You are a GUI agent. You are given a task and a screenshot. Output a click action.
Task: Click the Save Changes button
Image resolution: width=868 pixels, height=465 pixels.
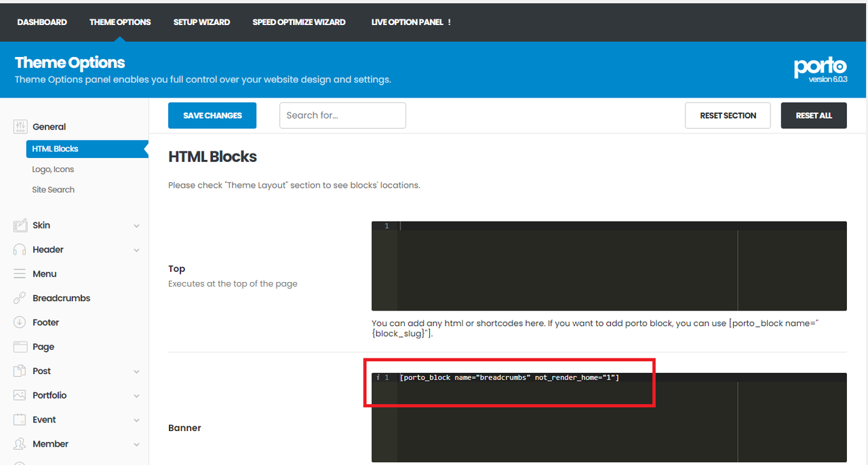pos(212,115)
